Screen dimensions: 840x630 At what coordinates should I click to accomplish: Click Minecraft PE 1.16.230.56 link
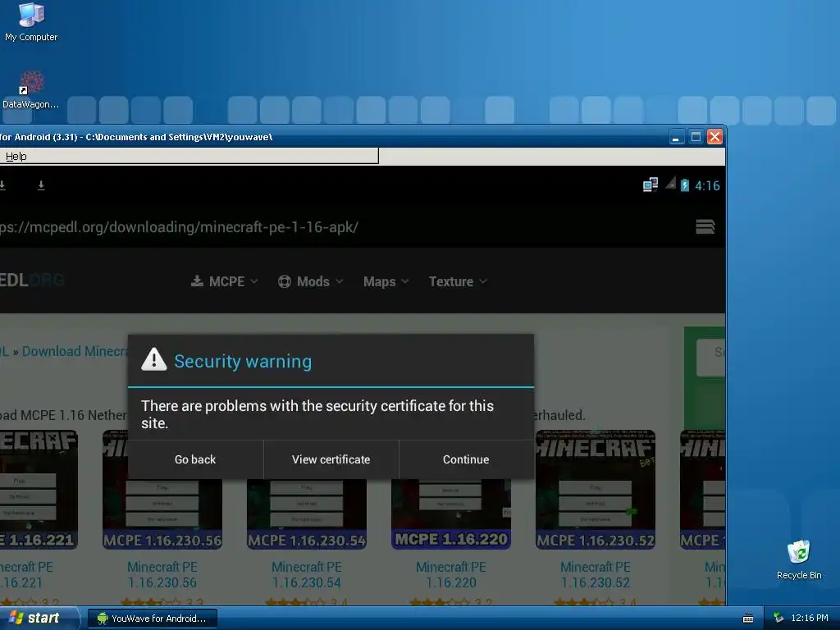click(x=162, y=575)
